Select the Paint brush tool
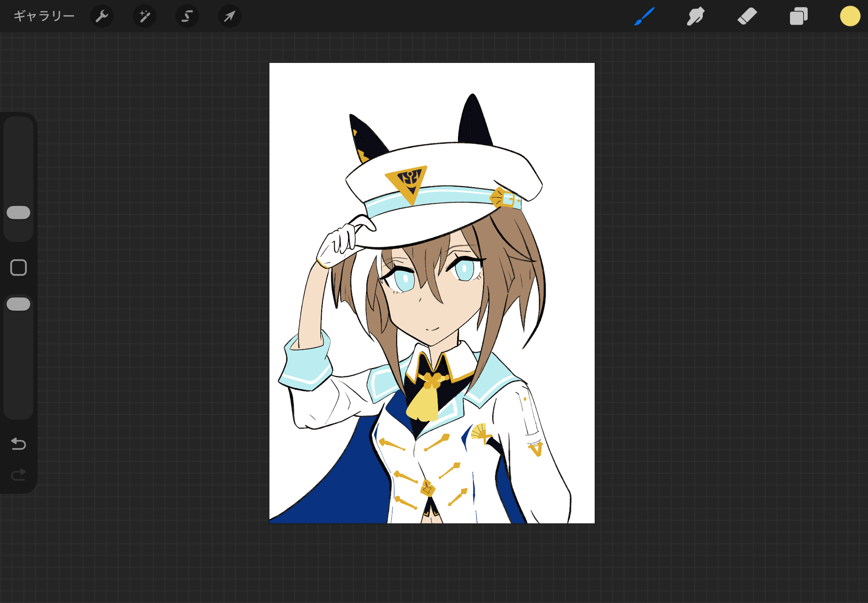The image size is (868, 603). point(644,16)
